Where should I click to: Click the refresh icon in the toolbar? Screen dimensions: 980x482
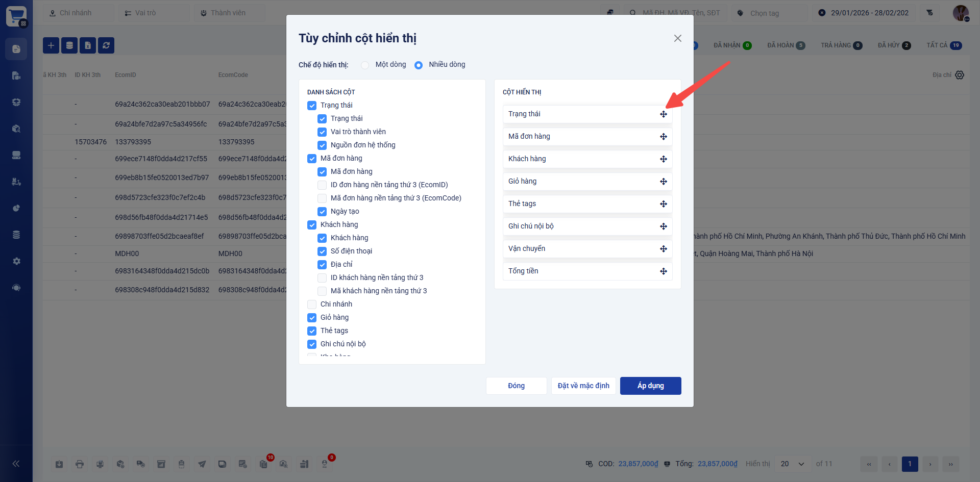coord(106,45)
